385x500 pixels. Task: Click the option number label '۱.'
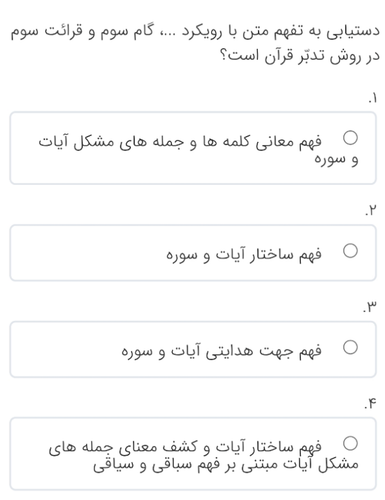click(x=373, y=99)
